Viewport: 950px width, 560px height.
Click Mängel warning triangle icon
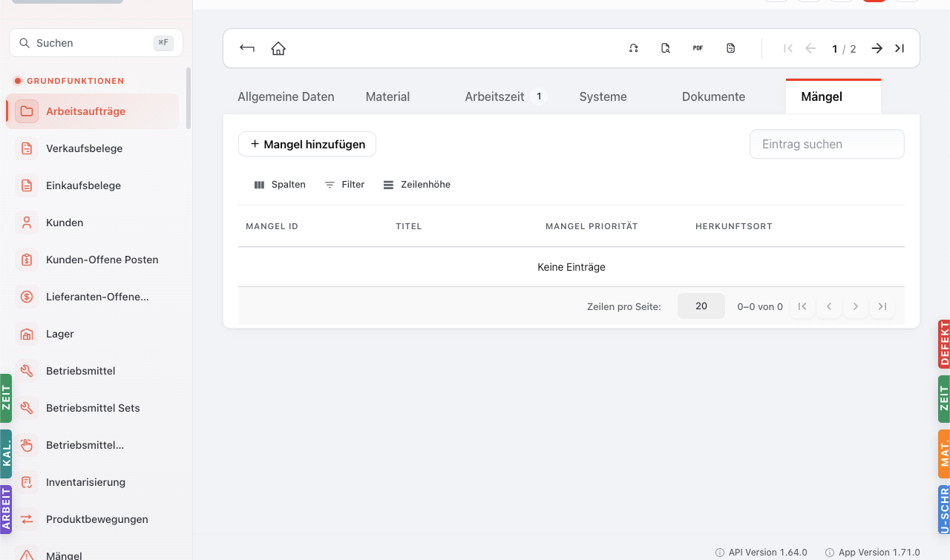pyautogui.click(x=27, y=555)
